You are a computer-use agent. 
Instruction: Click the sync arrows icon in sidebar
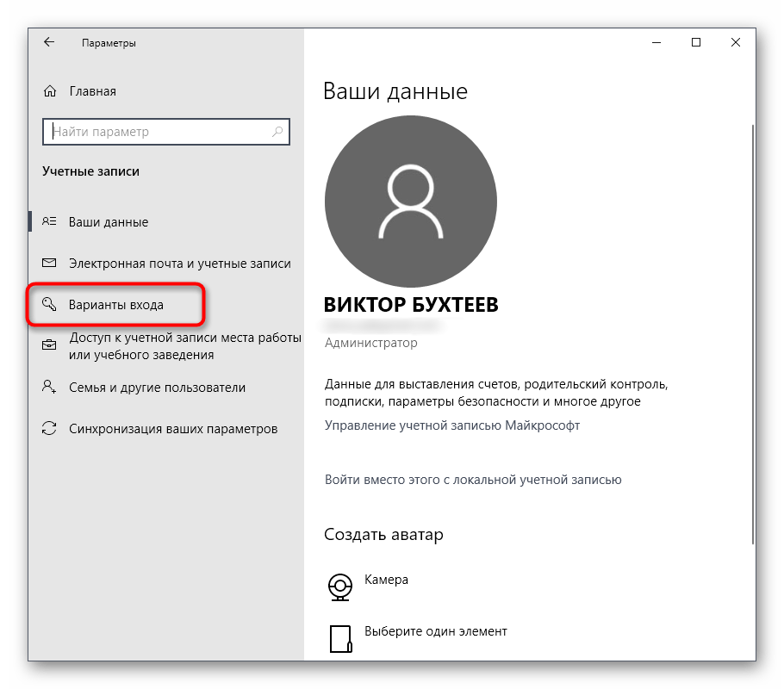click(x=50, y=429)
